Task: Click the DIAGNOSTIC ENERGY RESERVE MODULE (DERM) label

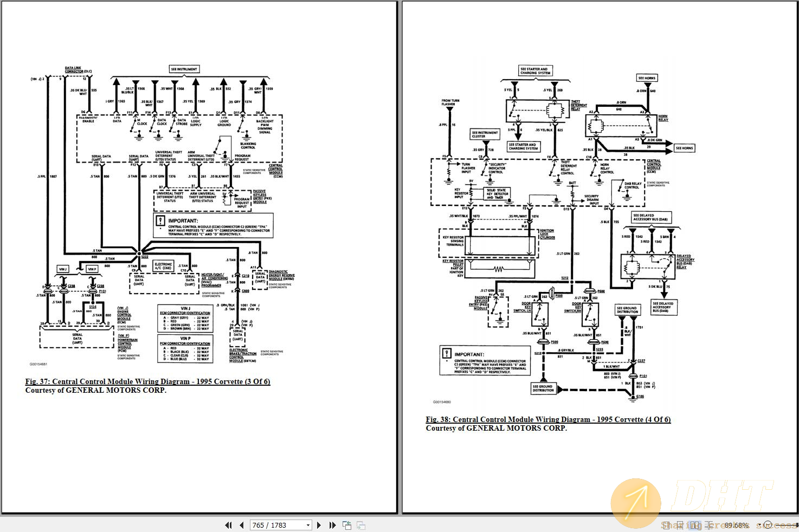Action: [x=282, y=276]
